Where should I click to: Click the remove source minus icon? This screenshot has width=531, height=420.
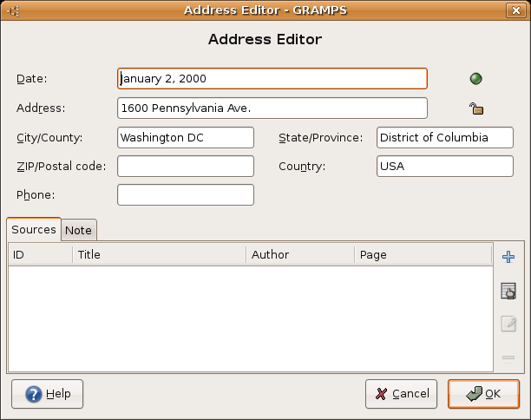(x=508, y=357)
